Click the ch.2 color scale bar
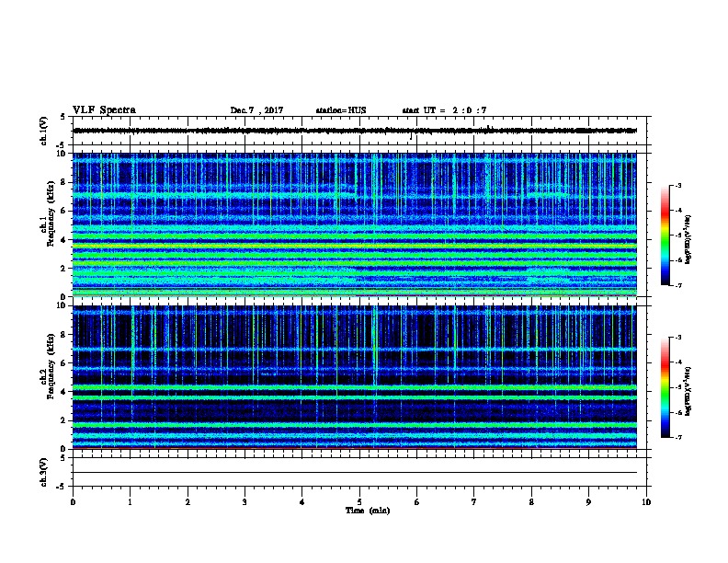Image resolution: width=728 pixels, height=563 pixels. (665, 387)
